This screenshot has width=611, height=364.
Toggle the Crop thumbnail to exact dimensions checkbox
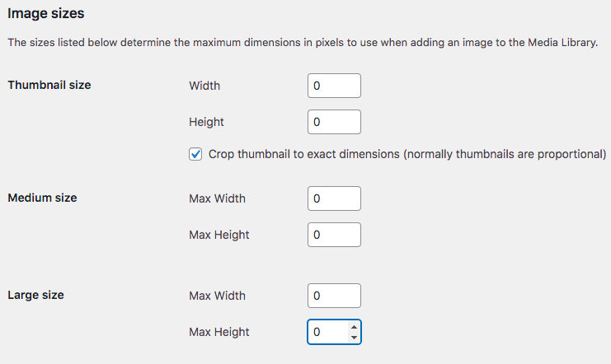click(195, 154)
